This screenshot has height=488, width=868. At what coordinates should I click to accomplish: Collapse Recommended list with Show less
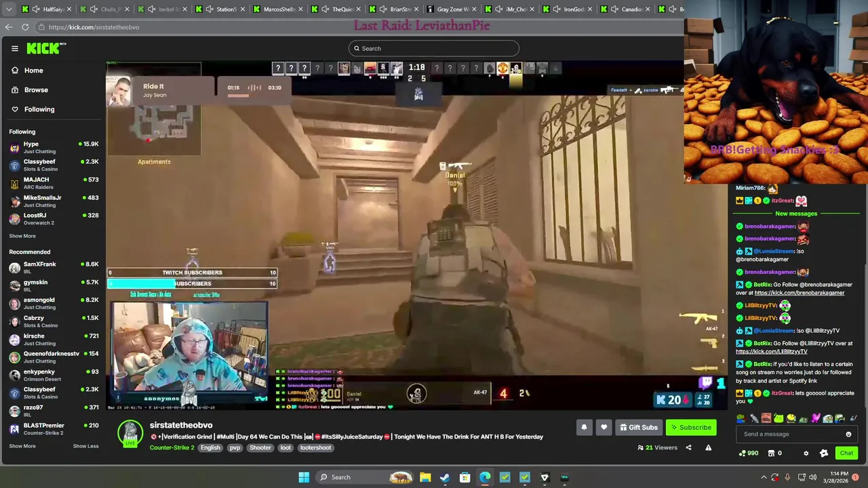click(x=85, y=446)
